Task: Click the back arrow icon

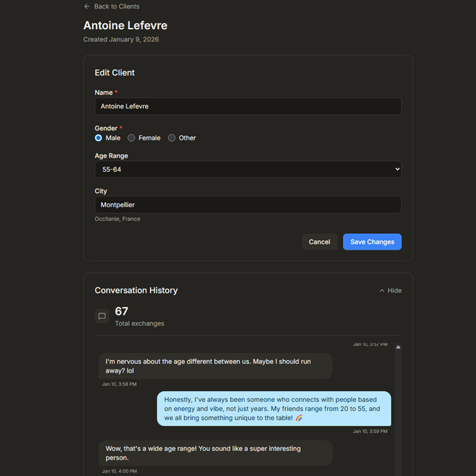Action: (x=87, y=7)
